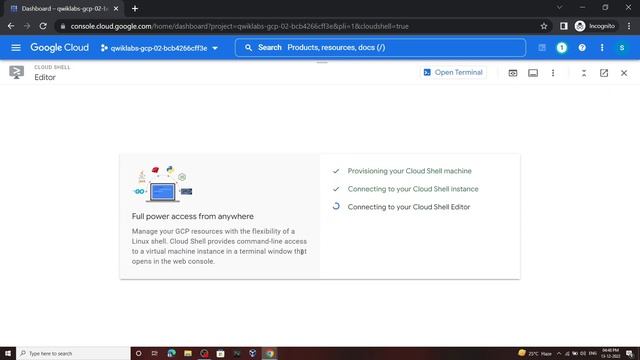The width and height of the screenshot is (640, 360).
Task: Bookmark this page with the star
Action: pyautogui.click(x=544, y=26)
